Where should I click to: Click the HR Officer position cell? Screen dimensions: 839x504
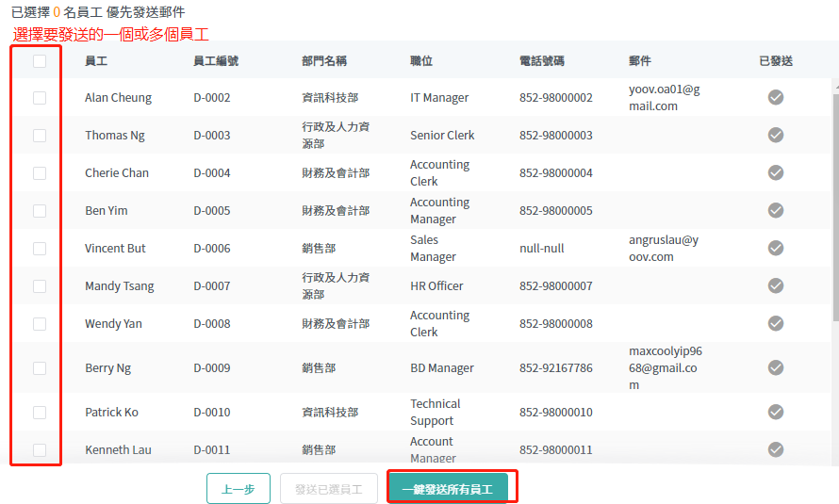coord(436,286)
